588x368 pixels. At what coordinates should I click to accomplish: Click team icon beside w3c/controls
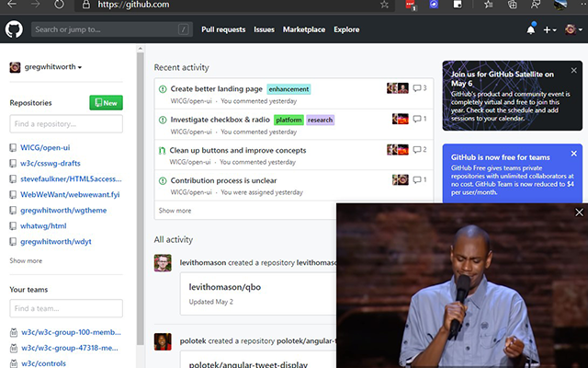(14, 363)
